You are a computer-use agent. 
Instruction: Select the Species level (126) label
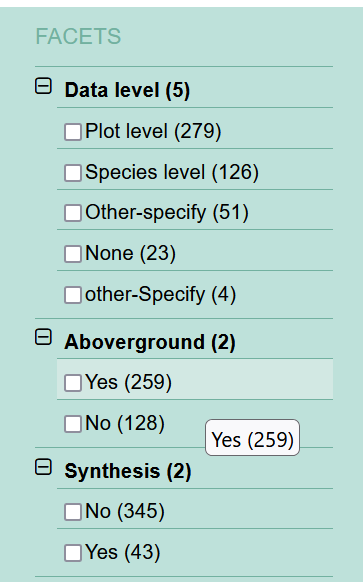(172, 172)
